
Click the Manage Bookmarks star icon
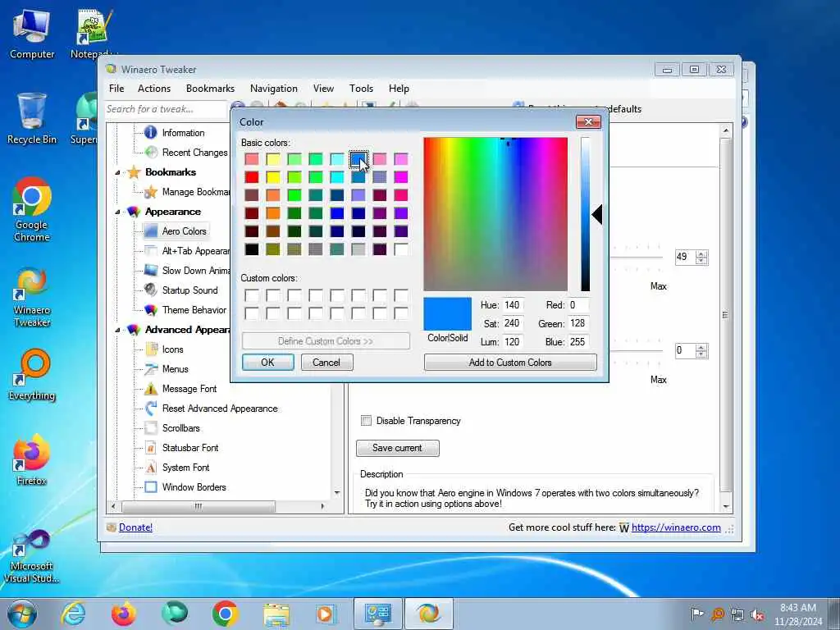pos(151,192)
